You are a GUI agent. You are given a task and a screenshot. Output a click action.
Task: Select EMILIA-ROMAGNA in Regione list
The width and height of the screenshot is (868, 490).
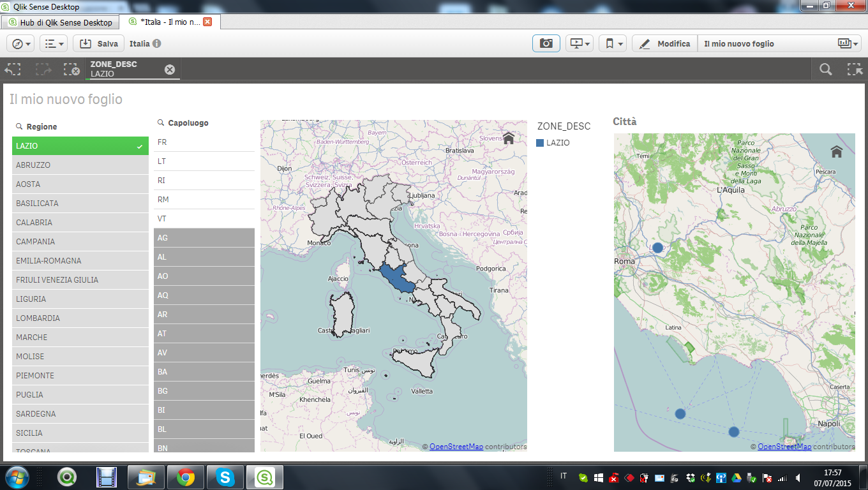(80, 261)
